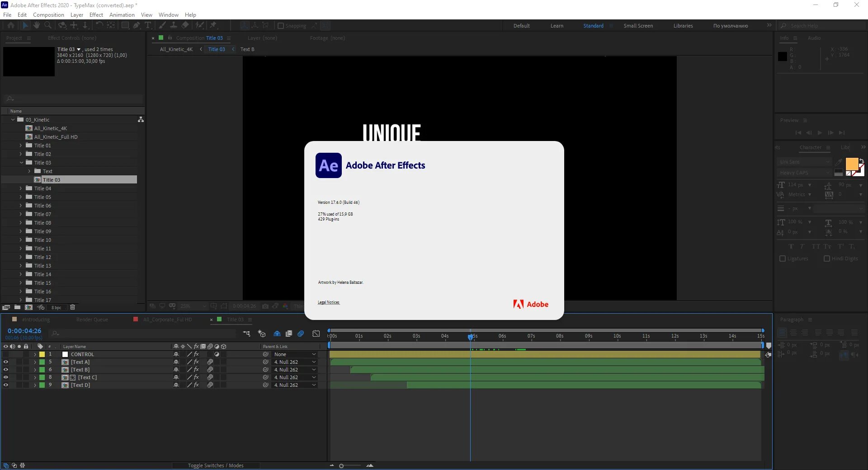Click the Play button in Preview panel
868x470 pixels.
(x=820, y=133)
